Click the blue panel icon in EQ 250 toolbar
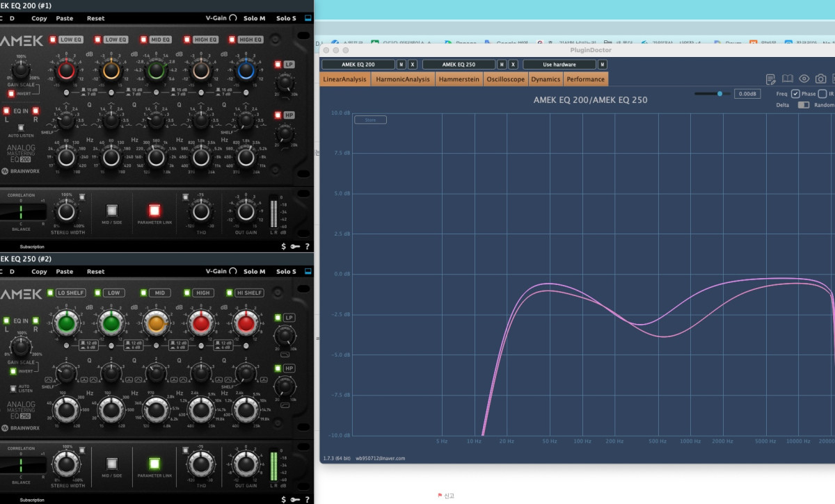835x504 pixels. 308,271
